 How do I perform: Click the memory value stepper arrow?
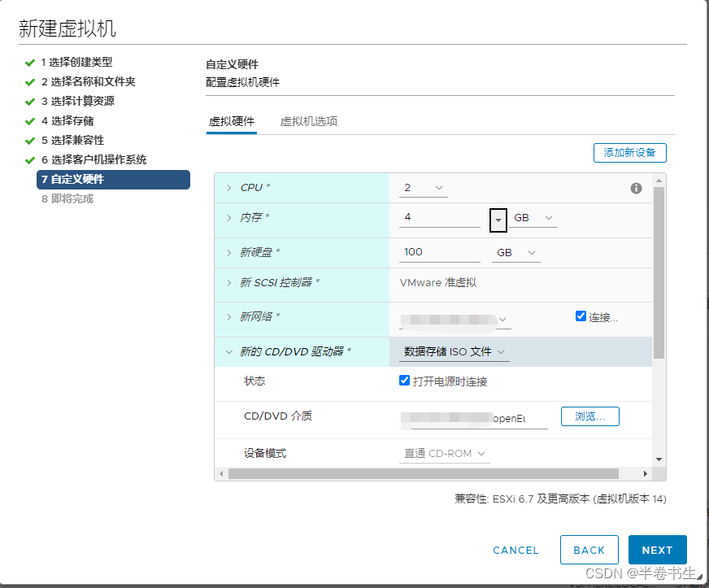click(x=498, y=220)
